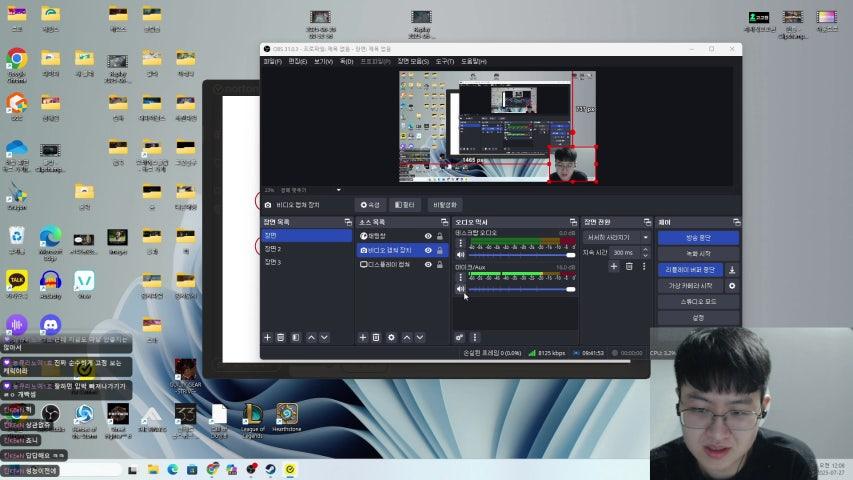853x480 pixels.
Task: Pop out the audio mixer dock
Action: pos(573,222)
